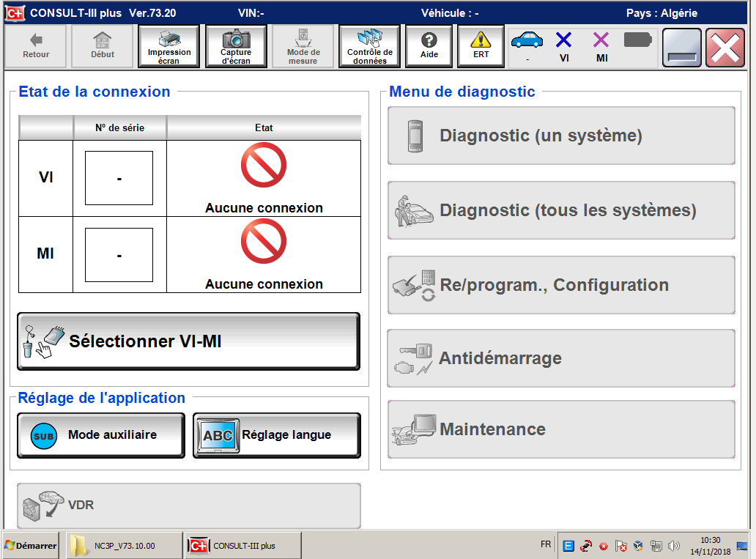756x559 pixels.
Task: Select Diagnostic (un système)
Action: [561, 136]
